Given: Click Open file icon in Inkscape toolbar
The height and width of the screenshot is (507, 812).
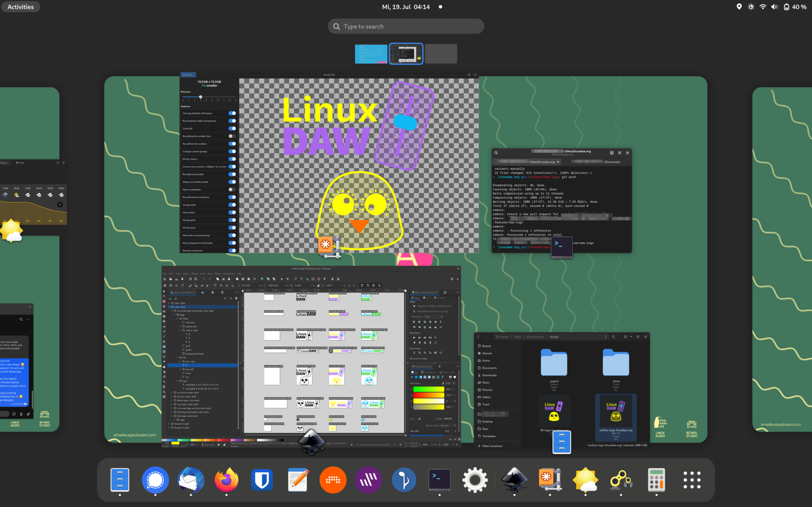Looking at the screenshot, I should (170, 279).
